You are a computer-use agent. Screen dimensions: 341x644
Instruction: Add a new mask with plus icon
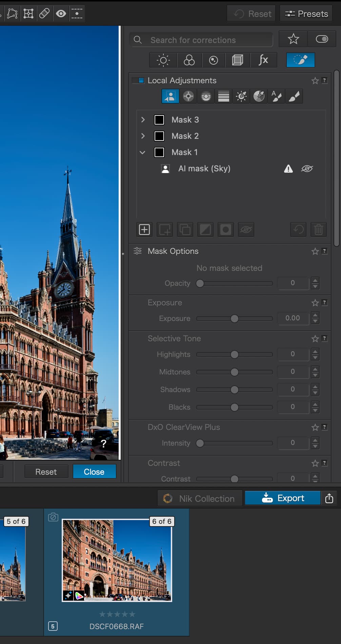(x=144, y=230)
